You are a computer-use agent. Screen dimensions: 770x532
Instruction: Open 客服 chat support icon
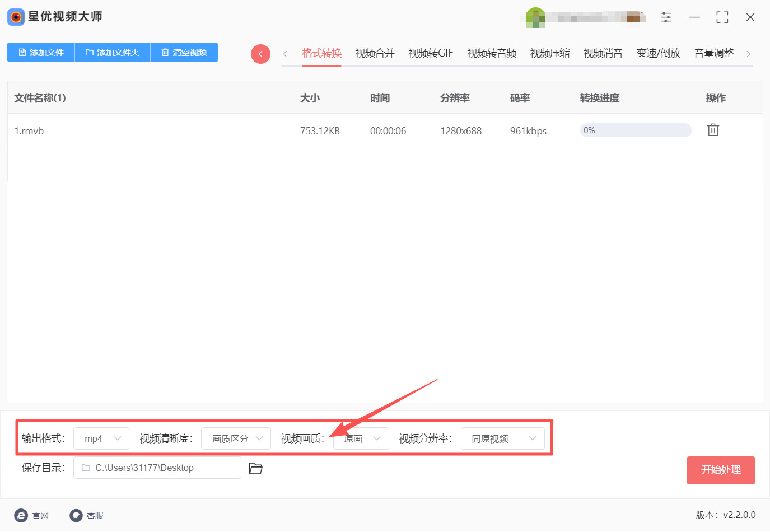76,515
